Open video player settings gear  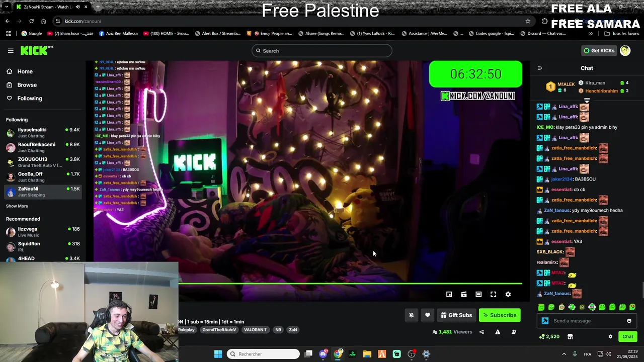pyautogui.click(x=508, y=295)
